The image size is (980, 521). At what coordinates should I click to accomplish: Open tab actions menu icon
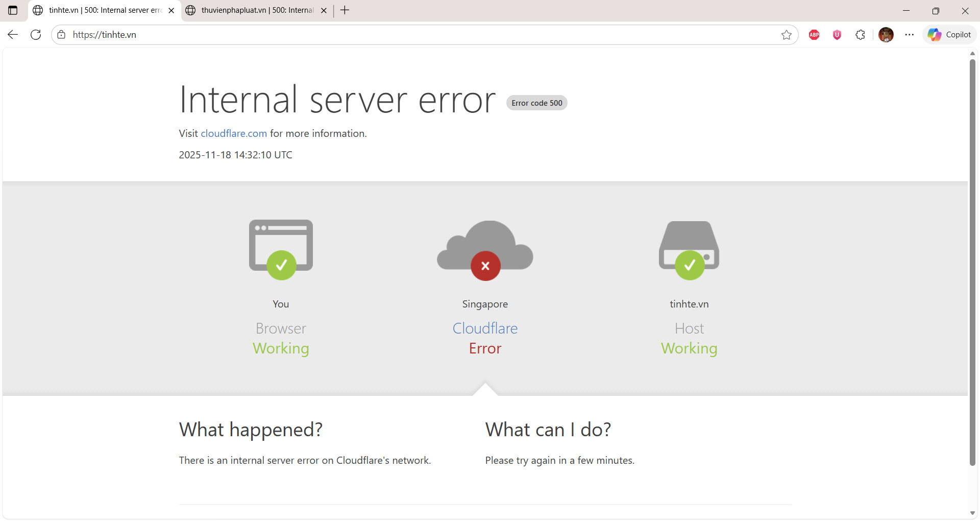point(13,10)
